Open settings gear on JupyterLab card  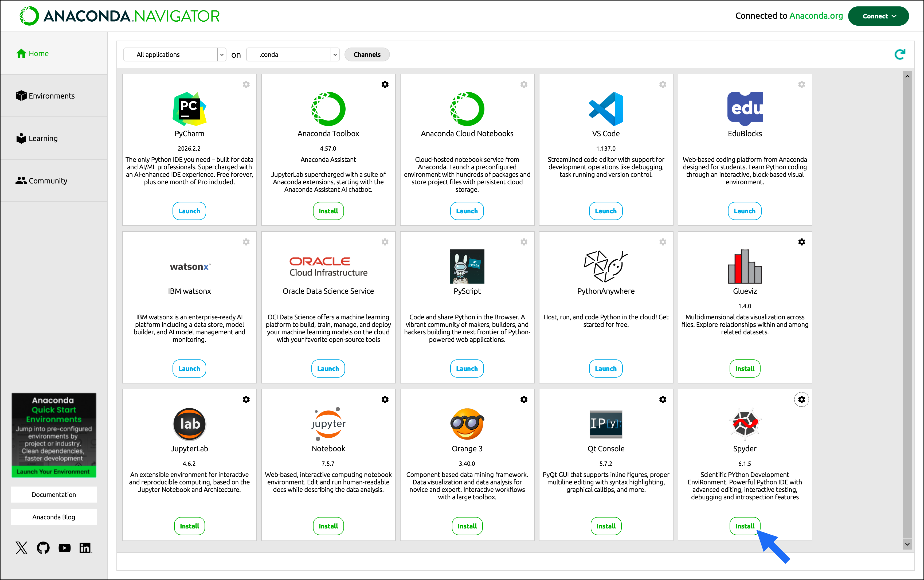(246, 400)
